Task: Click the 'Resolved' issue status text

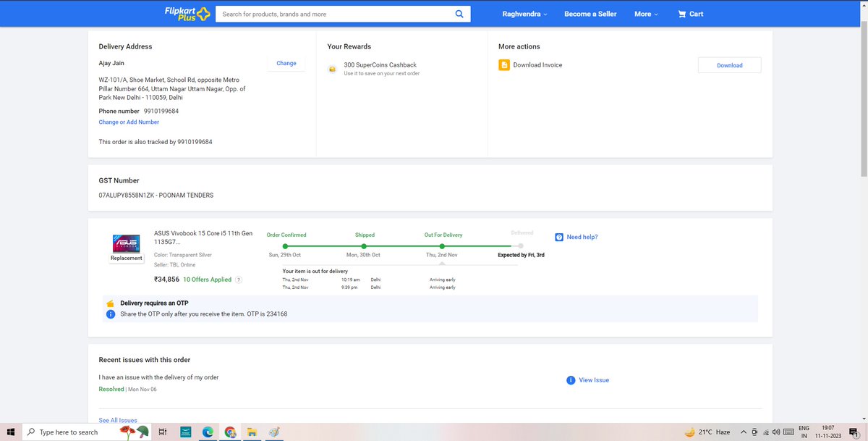Action: 111,389
